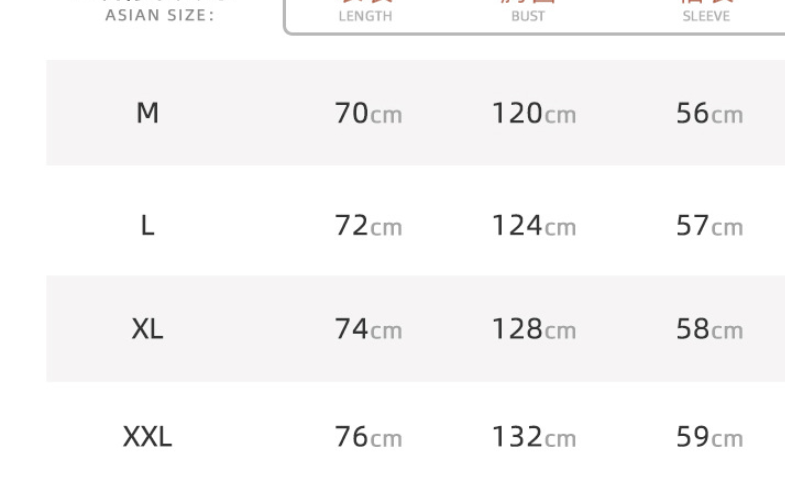Choose size L row label

147,227
